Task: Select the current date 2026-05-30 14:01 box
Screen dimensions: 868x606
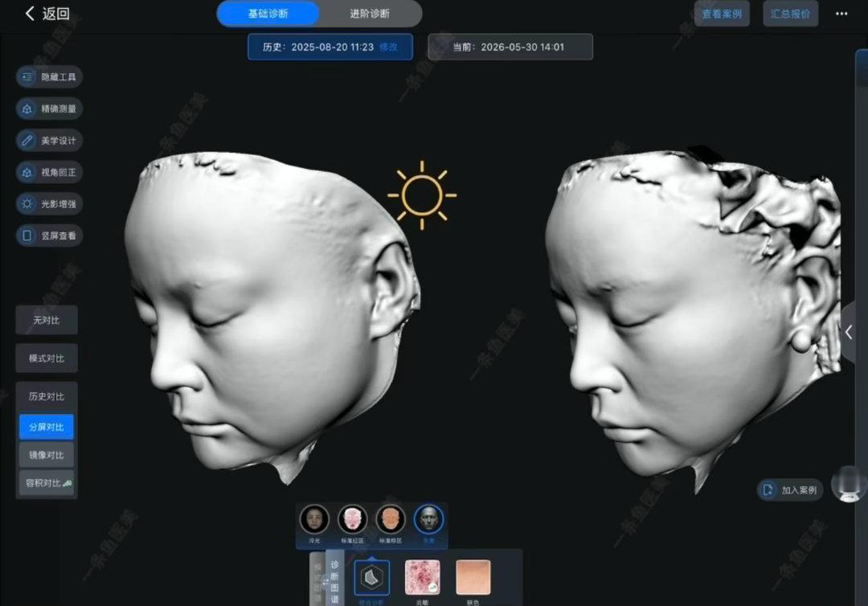Action: [510, 47]
